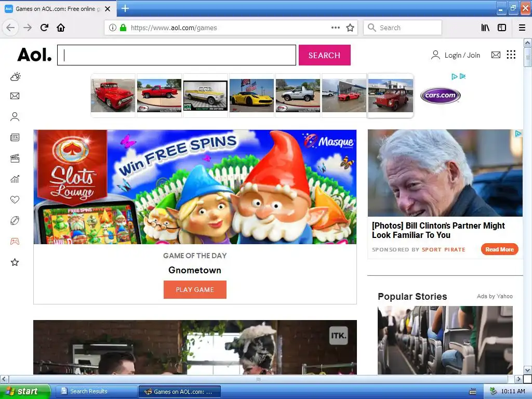Open the Lifestyle heart sidebar icon
This screenshot has width=532, height=399.
(15, 200)
